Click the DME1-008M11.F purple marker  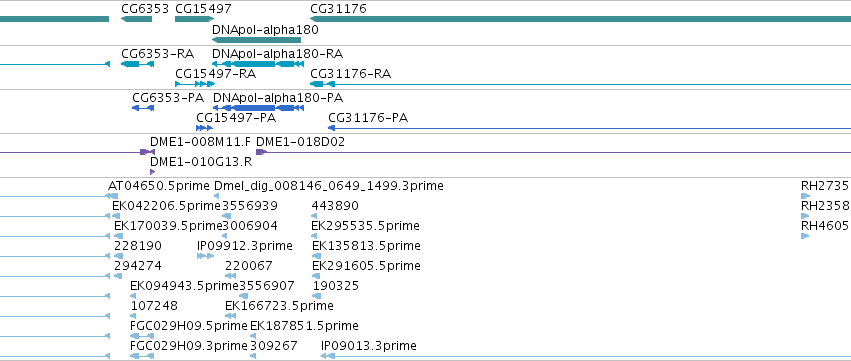[147, 152]
